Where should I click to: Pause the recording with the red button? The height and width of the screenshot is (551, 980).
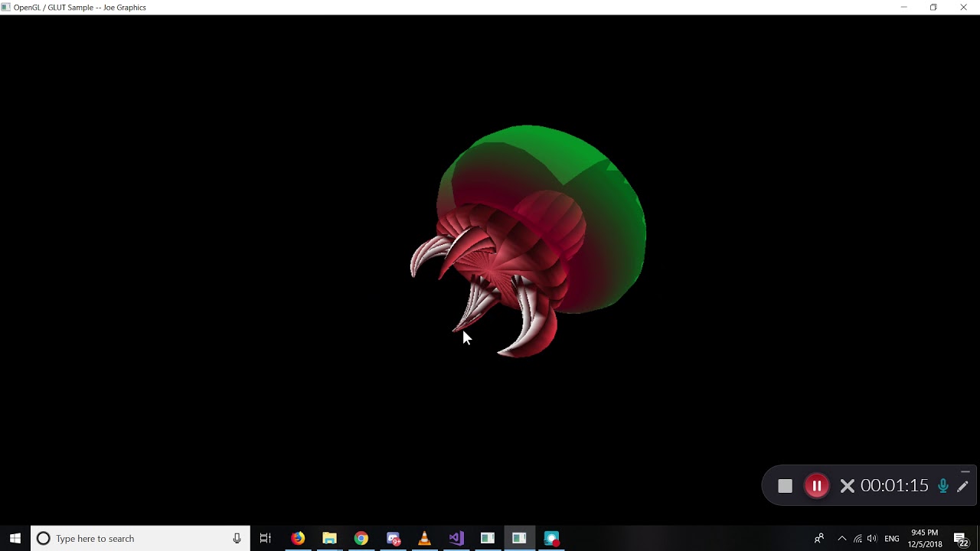[x=817, y=486]
